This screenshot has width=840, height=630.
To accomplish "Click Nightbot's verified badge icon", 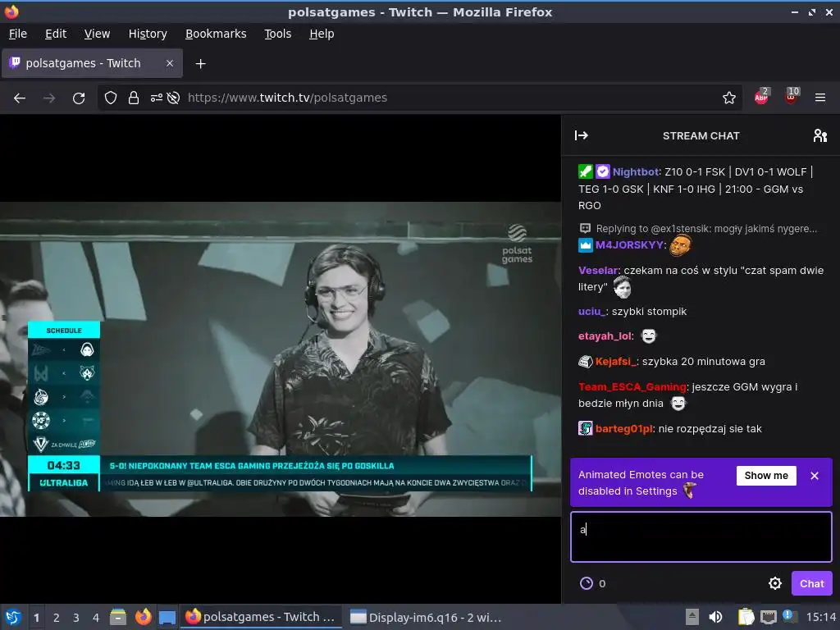I will (603, 172).
